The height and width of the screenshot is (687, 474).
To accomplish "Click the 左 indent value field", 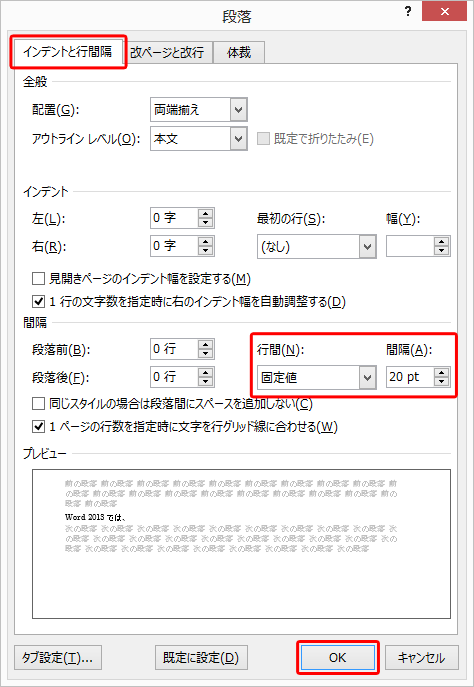I will click(x=174, y=218).
